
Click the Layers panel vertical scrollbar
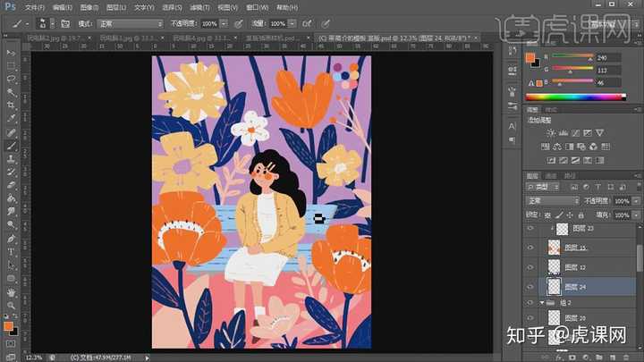[640, 257]
